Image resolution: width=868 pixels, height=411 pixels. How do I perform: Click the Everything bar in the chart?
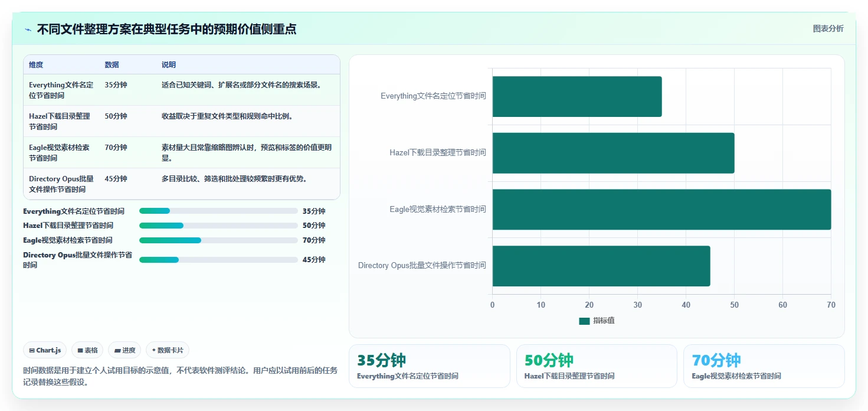(x=577, y=96)
